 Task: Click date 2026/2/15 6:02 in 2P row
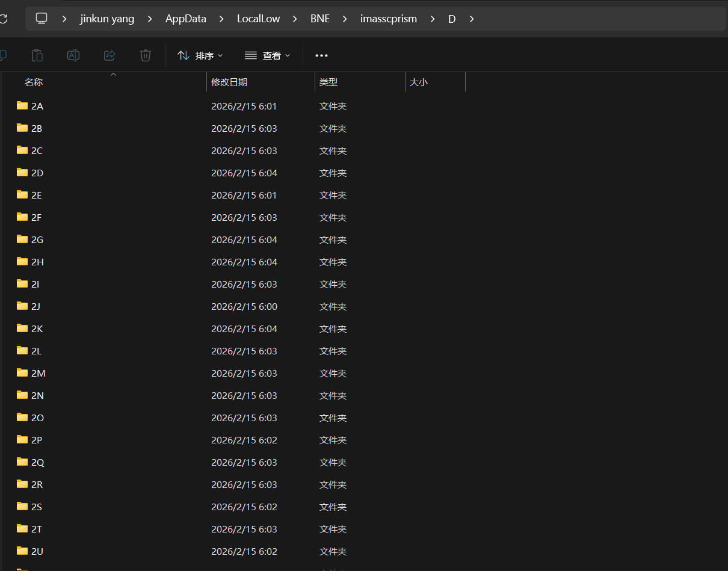coord(244,440)
